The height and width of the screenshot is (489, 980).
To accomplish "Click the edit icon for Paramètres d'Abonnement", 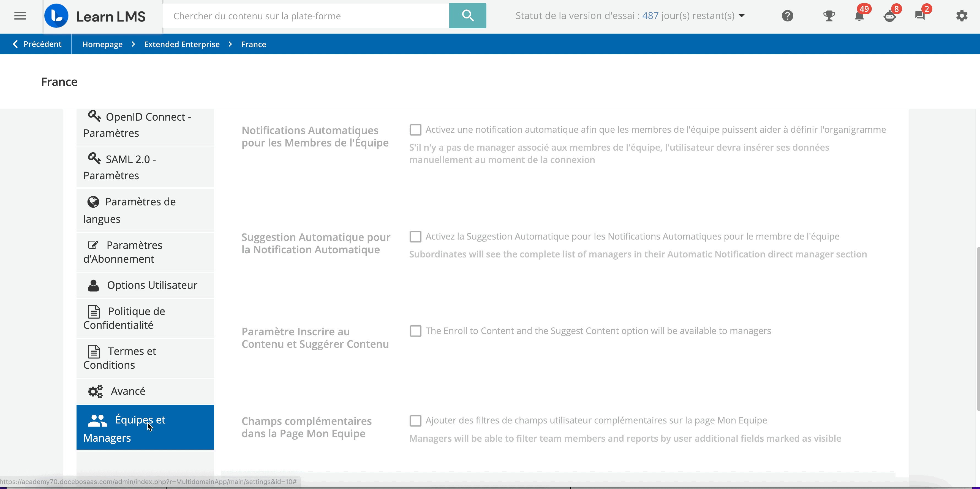I will click(x=93, y=245).
